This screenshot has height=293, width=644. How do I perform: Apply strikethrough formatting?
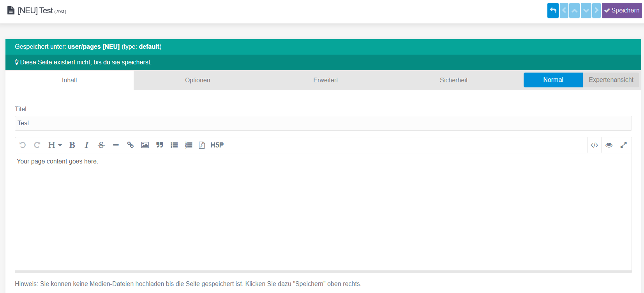point(101,145)
